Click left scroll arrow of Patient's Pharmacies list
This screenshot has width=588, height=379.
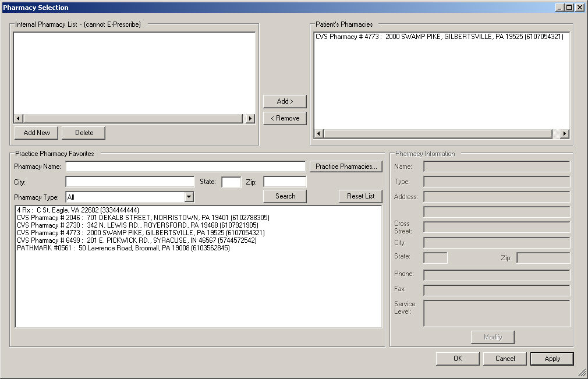pyautogui.click(x=319, y=133)
